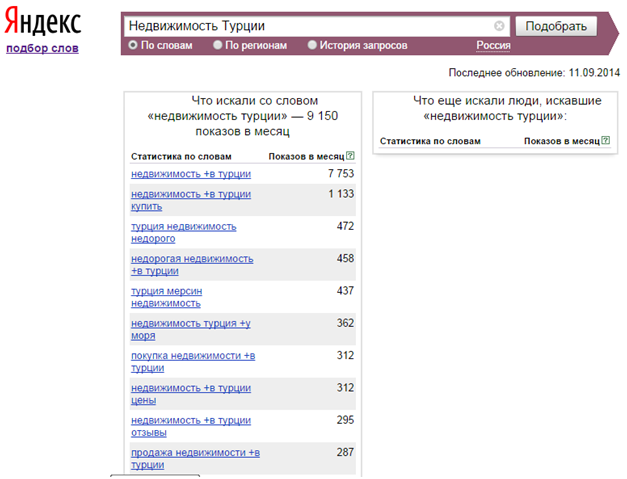Open the 'Россия' region selector
The height and width of the screenshot is (479, 627).
tap(493, 46)
